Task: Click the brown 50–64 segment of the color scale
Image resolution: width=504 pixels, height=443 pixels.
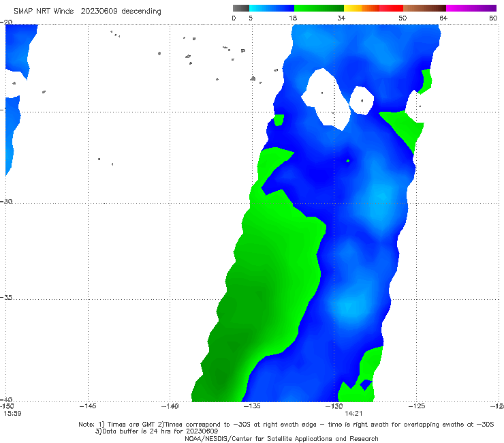Action: (x=424, y=8)
